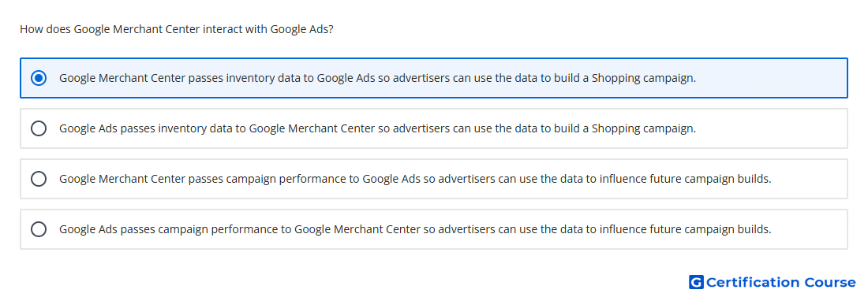
Task: Select the Google Ads passes inventory data radio
Action: tap(39, 128)
